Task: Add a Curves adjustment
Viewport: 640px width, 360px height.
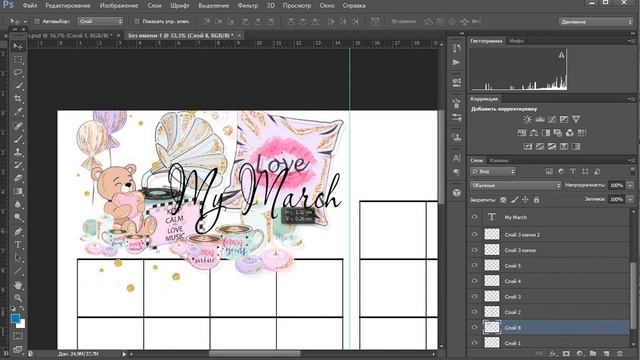Action: 552,119
